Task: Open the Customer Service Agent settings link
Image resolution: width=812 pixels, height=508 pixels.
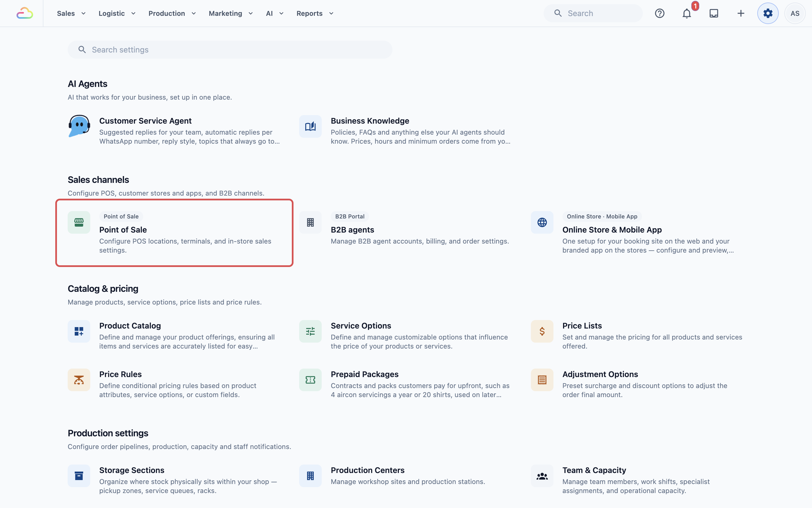Action: click(x=145, y=121)
